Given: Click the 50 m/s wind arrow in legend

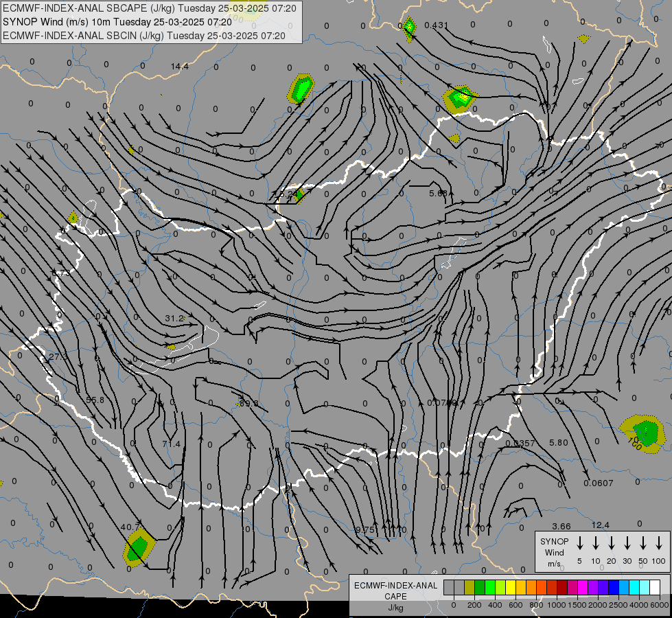Looking at the screenshot, I should pyautogui.click(x=643, y=543).
